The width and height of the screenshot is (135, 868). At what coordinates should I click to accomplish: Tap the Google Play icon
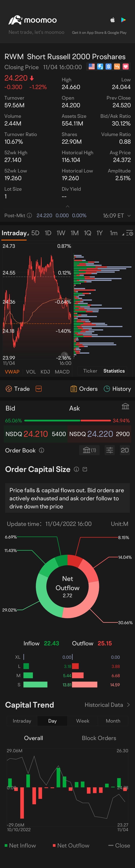pyautogui.click(x=124, y=20)
